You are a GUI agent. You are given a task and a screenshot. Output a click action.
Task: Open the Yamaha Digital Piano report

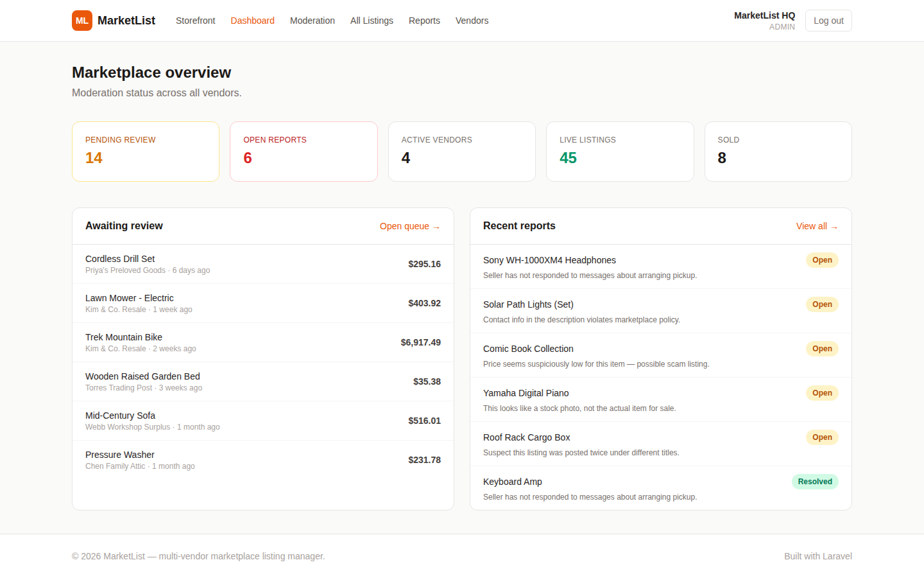click(661, 399)
